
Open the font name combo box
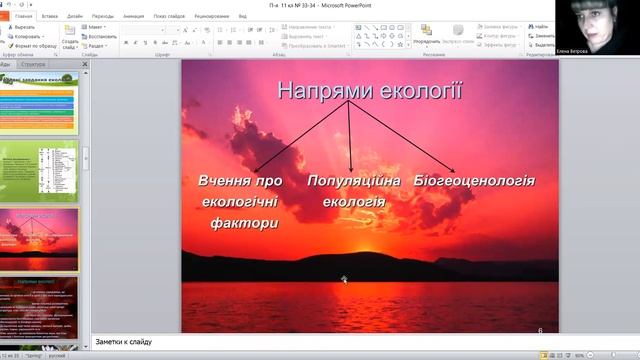coord(144,30)
